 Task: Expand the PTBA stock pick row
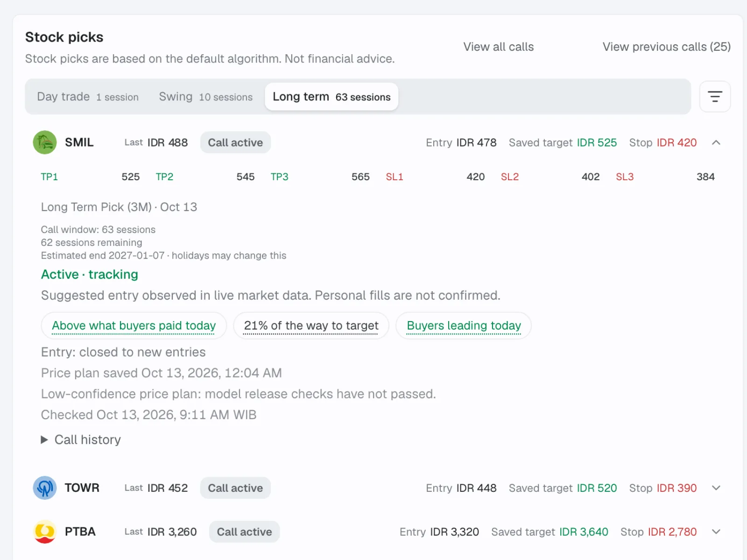point(716,532)
